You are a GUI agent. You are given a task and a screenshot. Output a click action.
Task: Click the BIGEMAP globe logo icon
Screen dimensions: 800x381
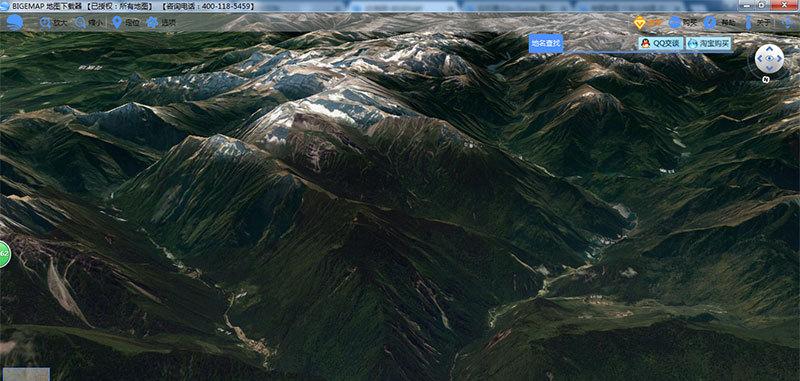pos(15,23)
